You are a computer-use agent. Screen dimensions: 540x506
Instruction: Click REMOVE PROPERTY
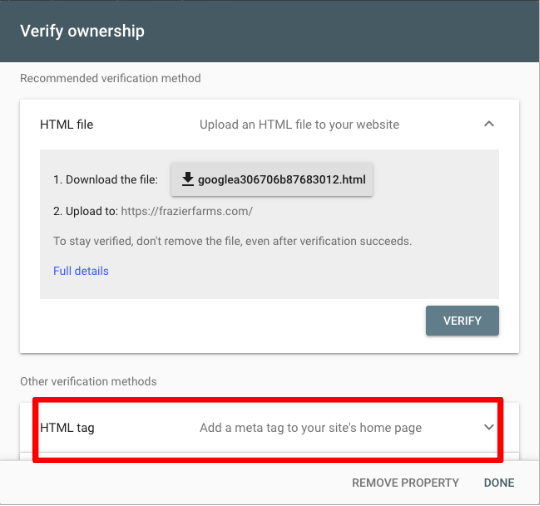coord(405,483)
